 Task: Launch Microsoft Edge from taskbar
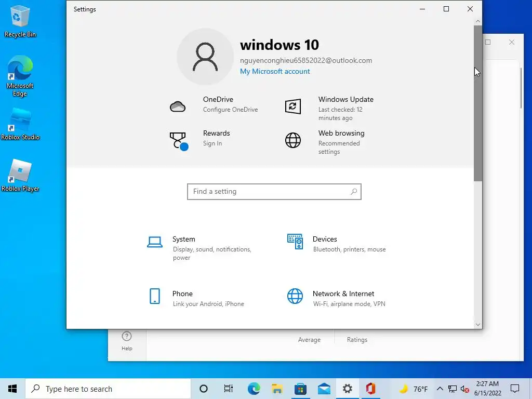pos(254,389)
